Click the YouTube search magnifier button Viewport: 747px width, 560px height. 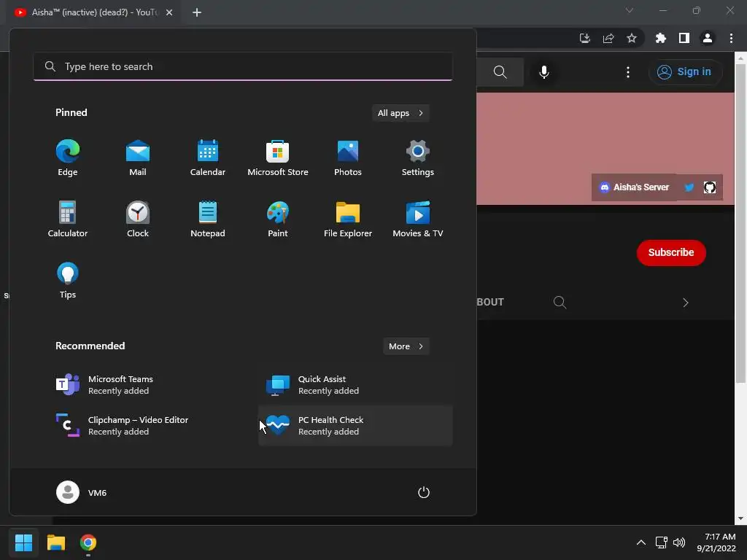click(x=500, y=72)
